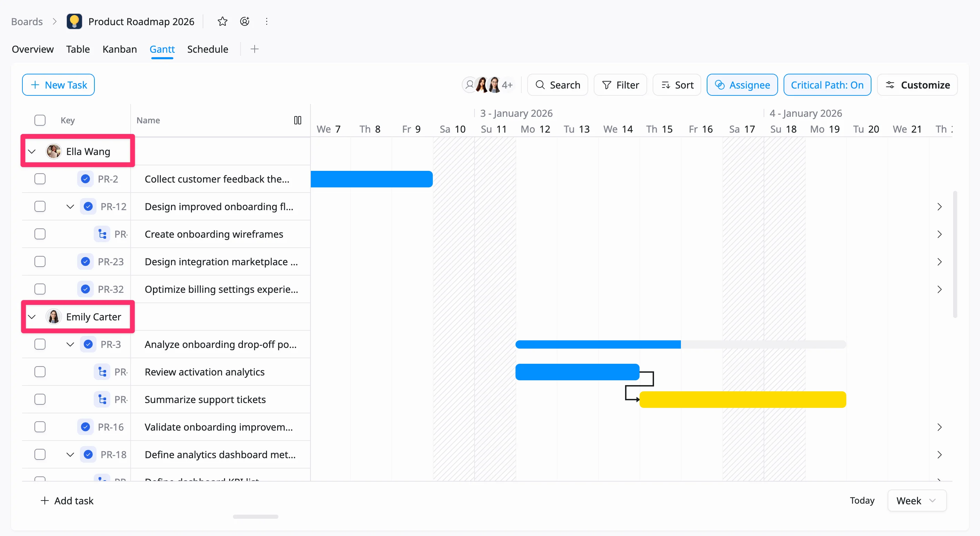Viewport: 980px width, 536px height.
Task: Click subtask icon for Create onboarding wireframes
Action: (102, 234)
